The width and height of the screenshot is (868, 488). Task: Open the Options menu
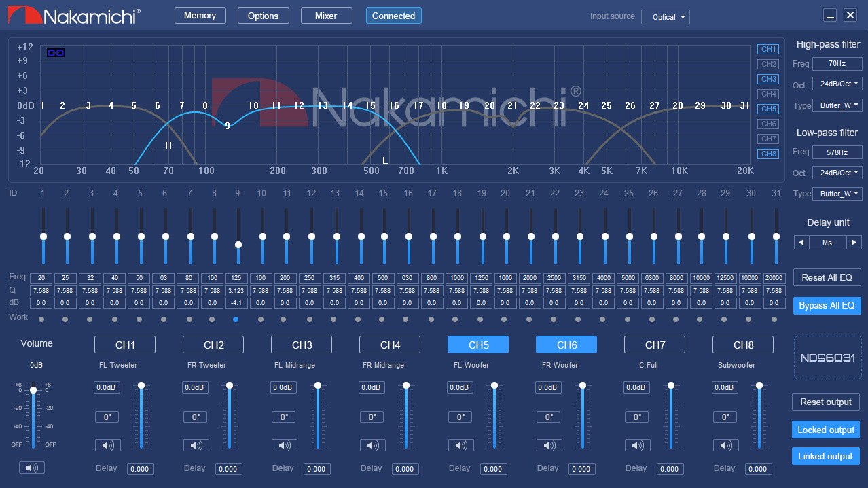[263, 16]
